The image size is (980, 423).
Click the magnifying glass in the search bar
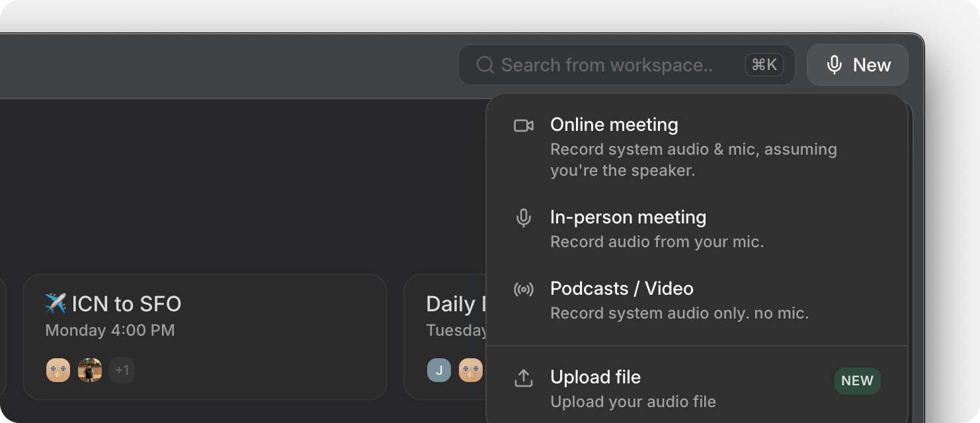click(486, 65)
